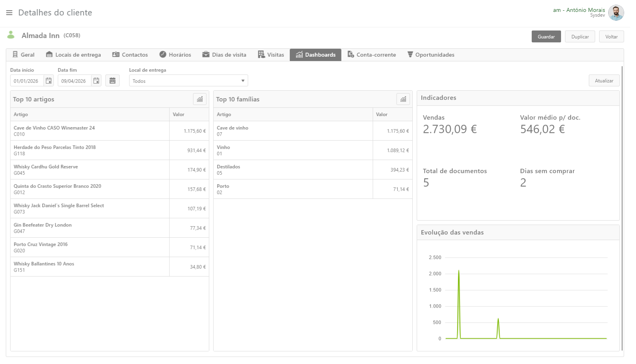Show chart view for Top 10 famílias

403,99
